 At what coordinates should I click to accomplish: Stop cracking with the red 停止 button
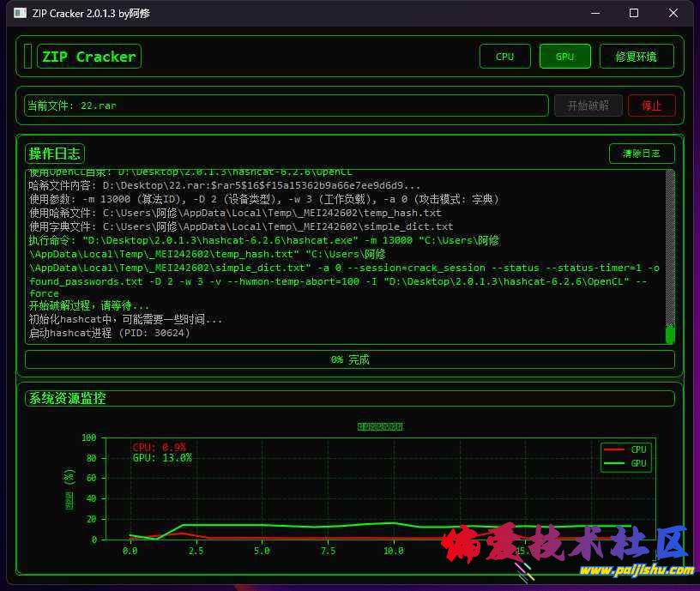tap(651, 106)
